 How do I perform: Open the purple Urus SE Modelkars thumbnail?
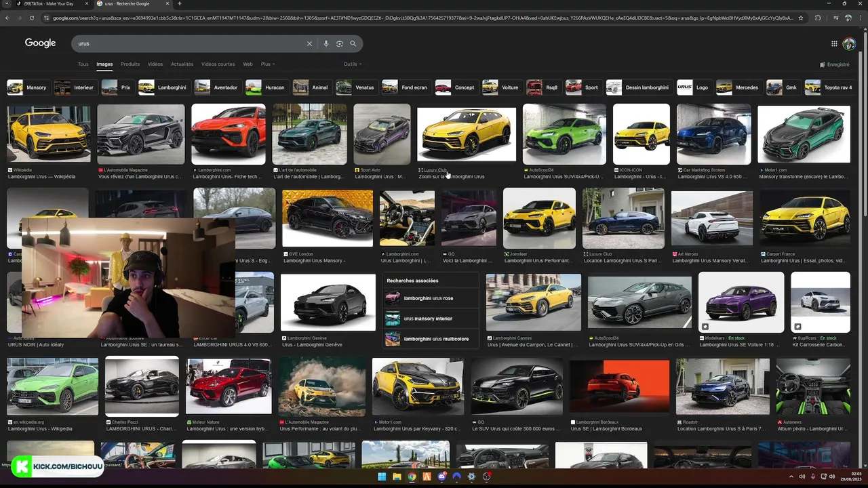tap(741, 302)
